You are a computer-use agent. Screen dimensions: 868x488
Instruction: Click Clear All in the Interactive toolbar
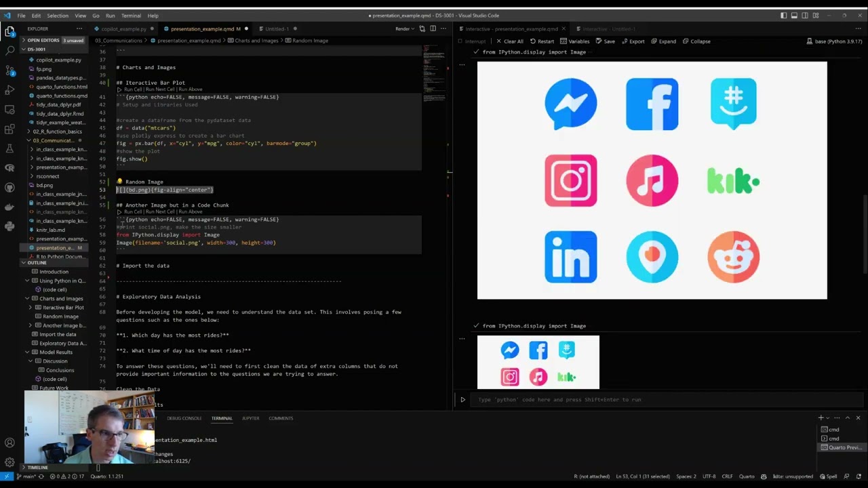510,41
